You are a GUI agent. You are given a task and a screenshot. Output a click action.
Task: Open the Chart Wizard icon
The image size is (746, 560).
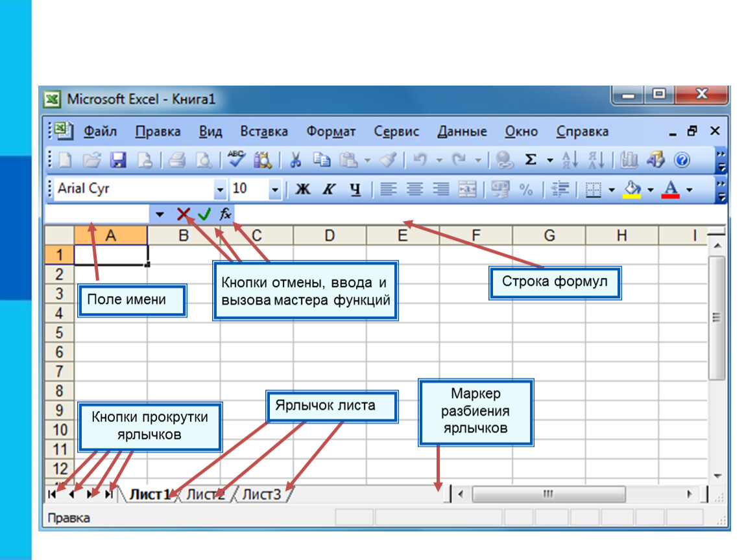(x=629, y=160)
